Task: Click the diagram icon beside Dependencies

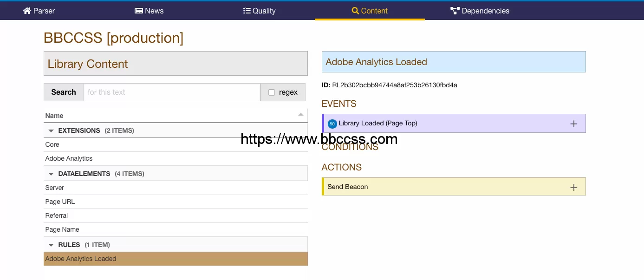Action: (x=455, y=11)
